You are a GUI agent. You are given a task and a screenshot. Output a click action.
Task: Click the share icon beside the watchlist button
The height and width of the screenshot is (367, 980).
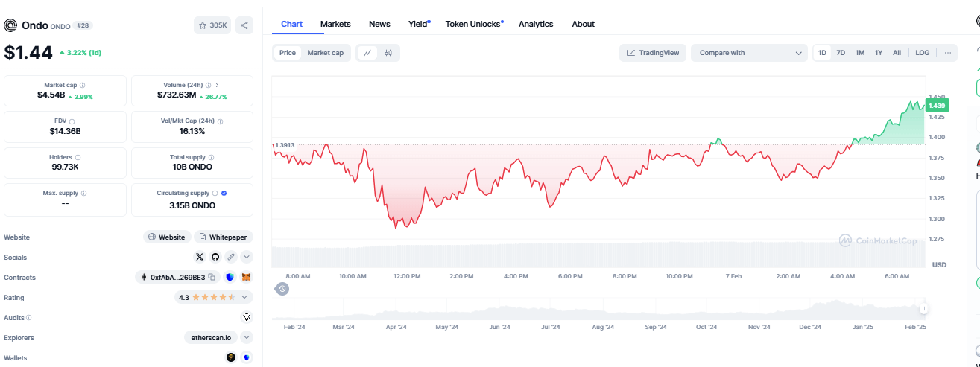click(x=244, y=25)
